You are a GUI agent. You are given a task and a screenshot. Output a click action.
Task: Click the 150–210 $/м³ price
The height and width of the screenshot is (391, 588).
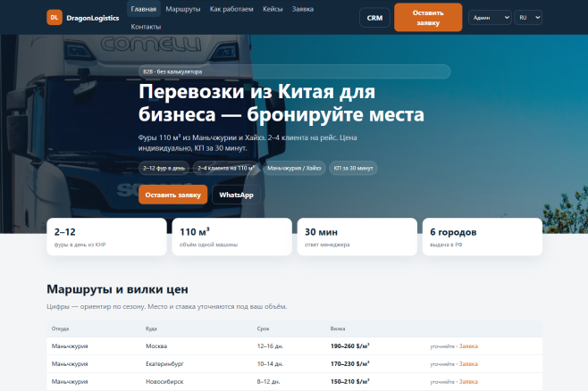coord(350,382)
